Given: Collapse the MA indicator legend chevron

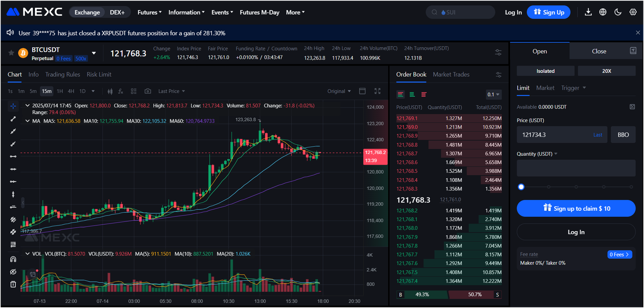Looking at the screenshot, I should [27, 121].
